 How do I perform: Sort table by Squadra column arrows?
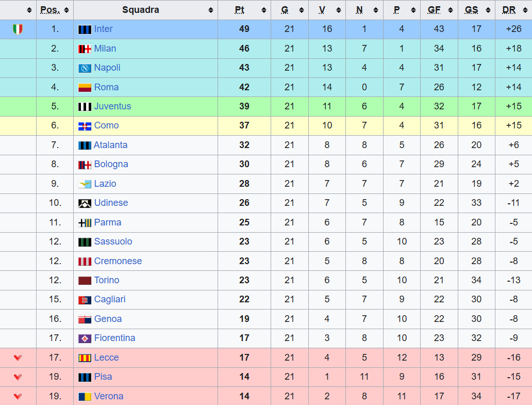coord(210,10)
